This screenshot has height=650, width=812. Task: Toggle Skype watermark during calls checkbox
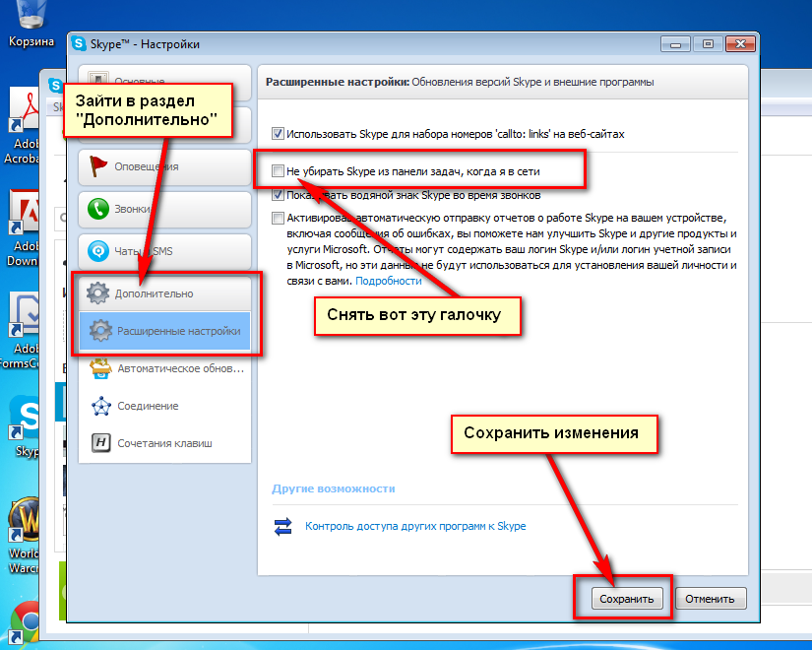[x=279, y=195]
